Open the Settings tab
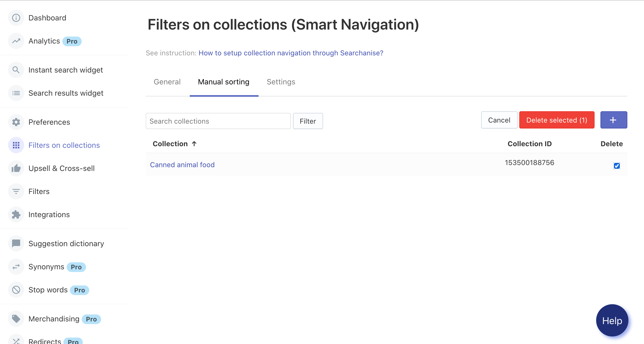Viewport: 644px width, 344px height. [x=281, y=82]
